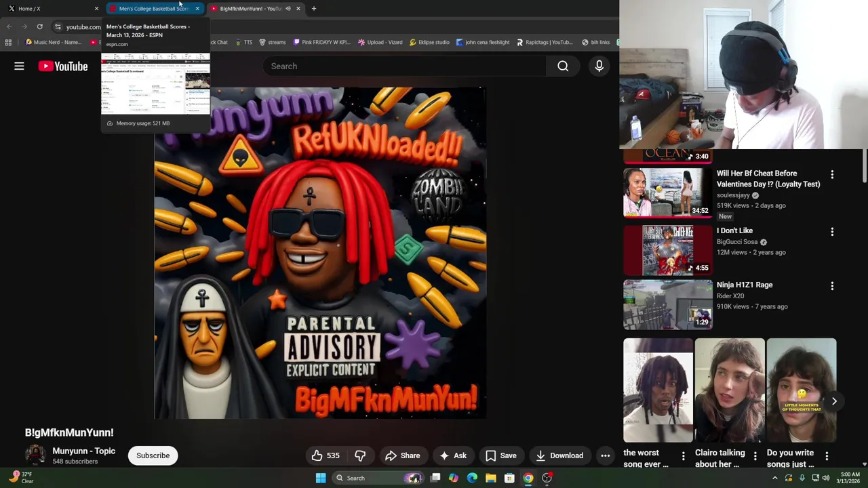
Task: Open Munyunn - Topic channel name link
Action: click(x=84, y=451)
